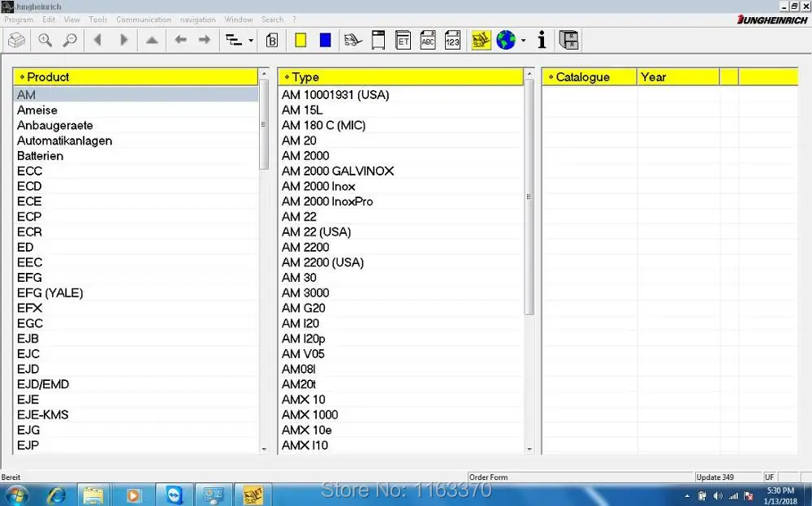This screenshot has height=506, width=812.
Task: Click the tree structure toolbar icon
Action: click(x=234, y=40)
